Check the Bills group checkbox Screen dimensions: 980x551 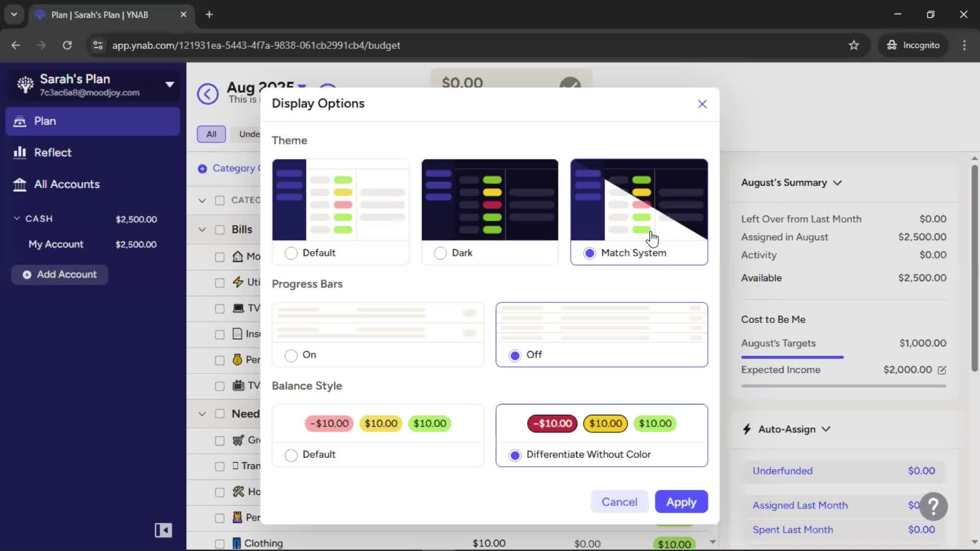click(219, 230)
